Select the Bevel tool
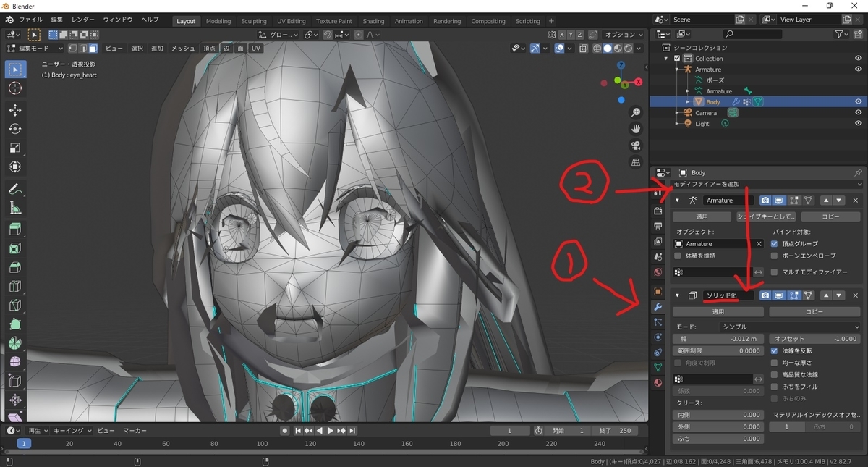Image resolution: width=868 pixels, height=467 pixels. [15, 267]
